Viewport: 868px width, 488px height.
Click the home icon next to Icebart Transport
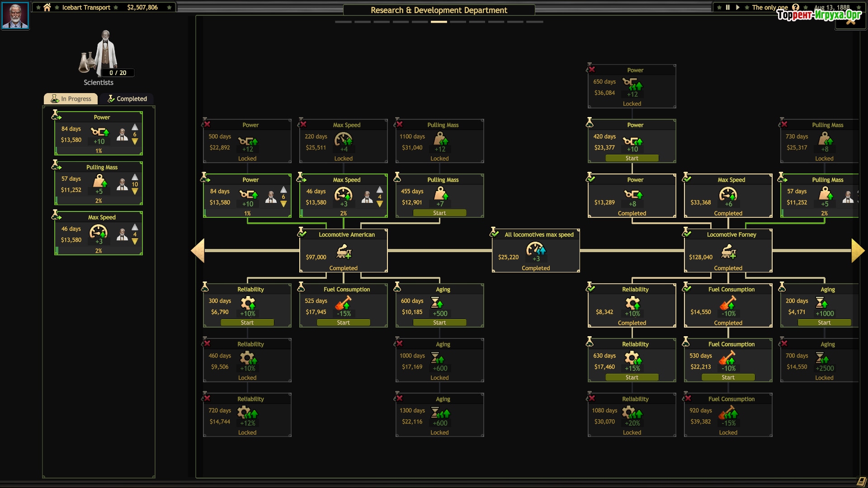point(47,7)
